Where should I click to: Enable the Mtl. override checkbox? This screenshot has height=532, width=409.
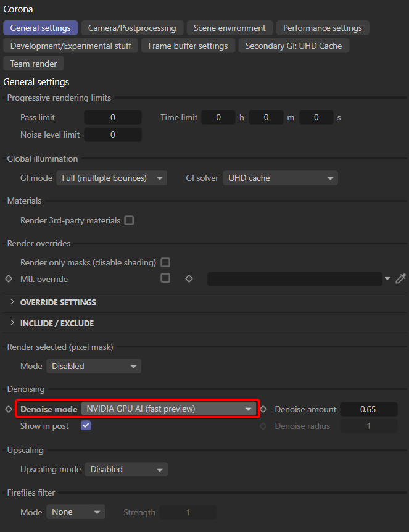[165, 278]
